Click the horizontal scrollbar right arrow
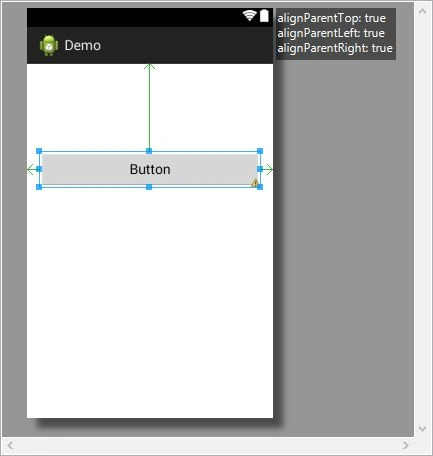The height and width of the screenshot is (456, 433). point(405,445)
